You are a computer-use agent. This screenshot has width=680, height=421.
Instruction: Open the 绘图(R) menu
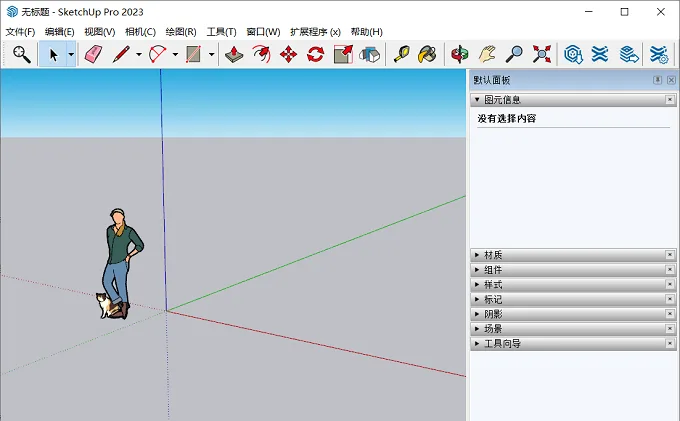click(181, 32)
